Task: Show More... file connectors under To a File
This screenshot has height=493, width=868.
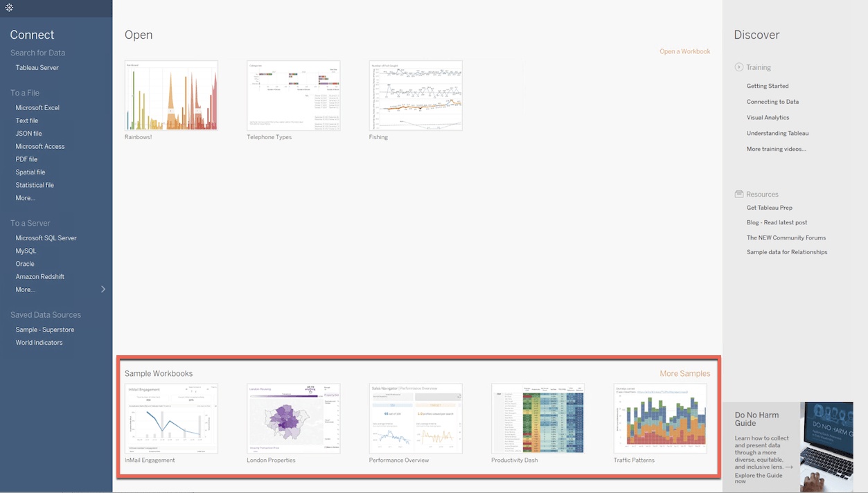Action: point(26,198)
